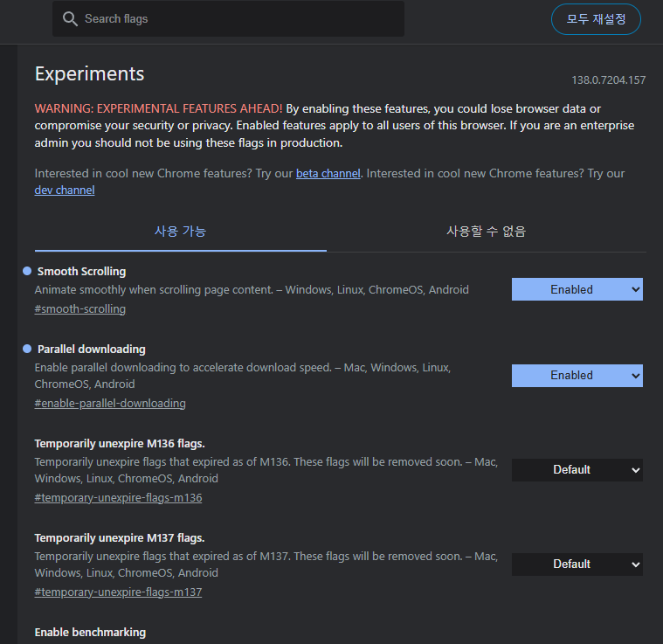Open the Parallel downloading Enabled dropdown
The height and width of the screenshot is (644, 663).
pyautogui.click(x=577, y=376)
